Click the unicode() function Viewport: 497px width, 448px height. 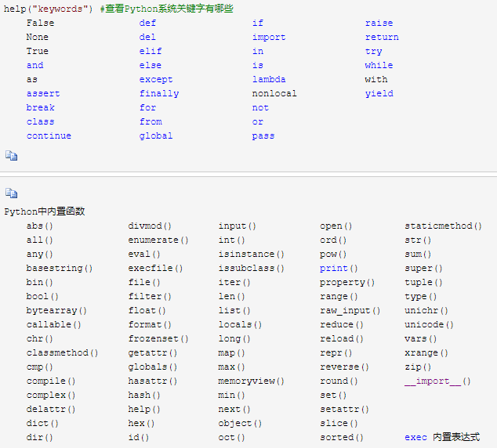tap(429, 324)
